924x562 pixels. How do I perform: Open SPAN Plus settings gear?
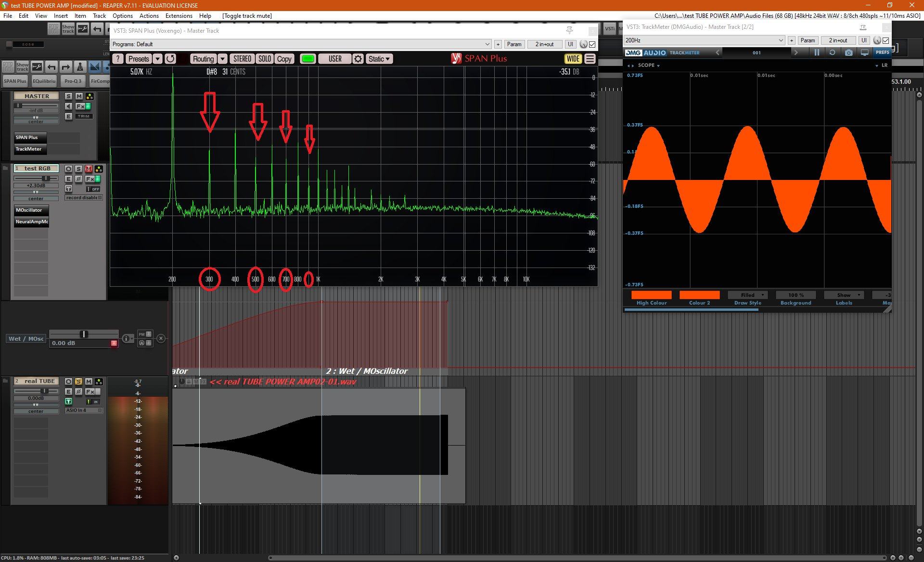[x=358, y=59]
